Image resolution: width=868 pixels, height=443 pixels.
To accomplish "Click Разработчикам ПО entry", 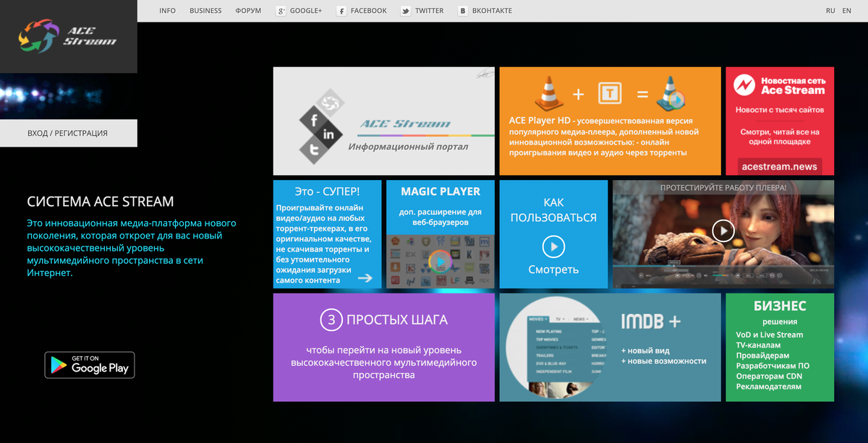I will click(x=773, y=366).
